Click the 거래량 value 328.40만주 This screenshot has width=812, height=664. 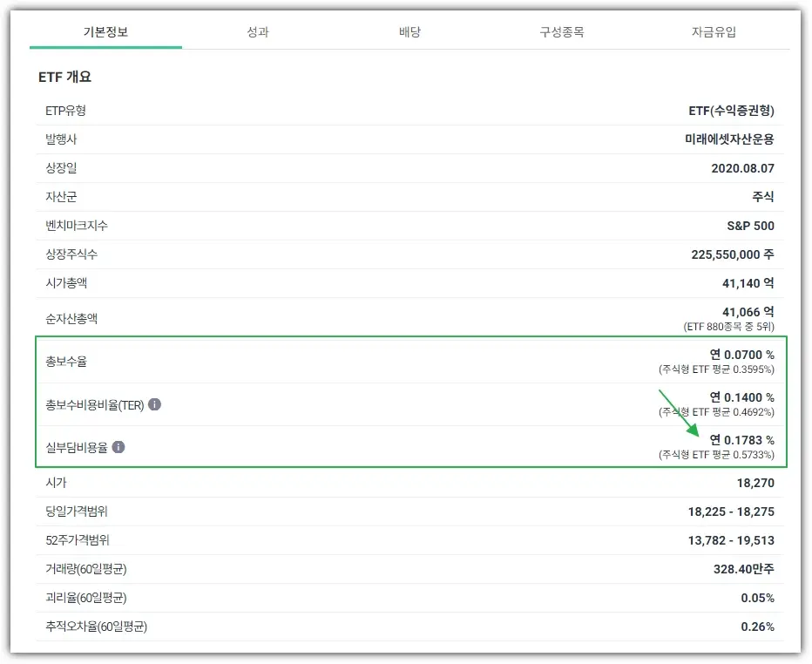[x=743, y=569]
